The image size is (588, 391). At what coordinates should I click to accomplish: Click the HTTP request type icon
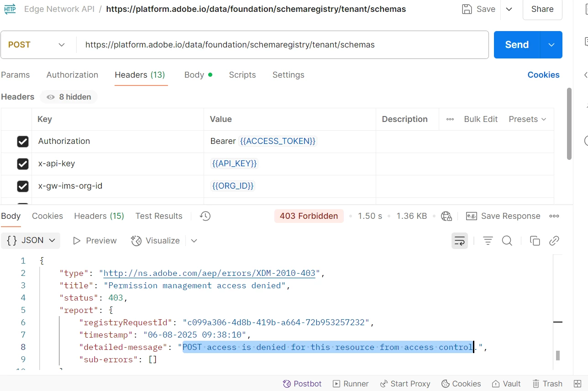10,9
